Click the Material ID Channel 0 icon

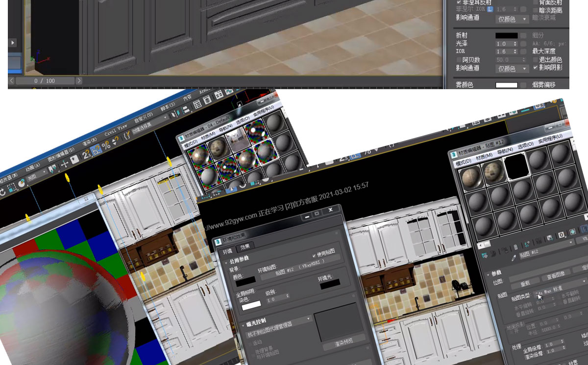coord(561,236)
